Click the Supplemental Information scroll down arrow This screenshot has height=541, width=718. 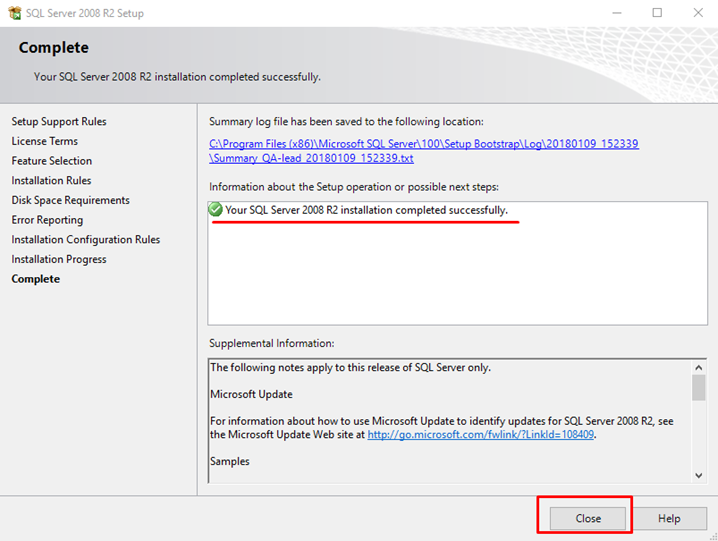pyautogui.click(x=698, y=476)
